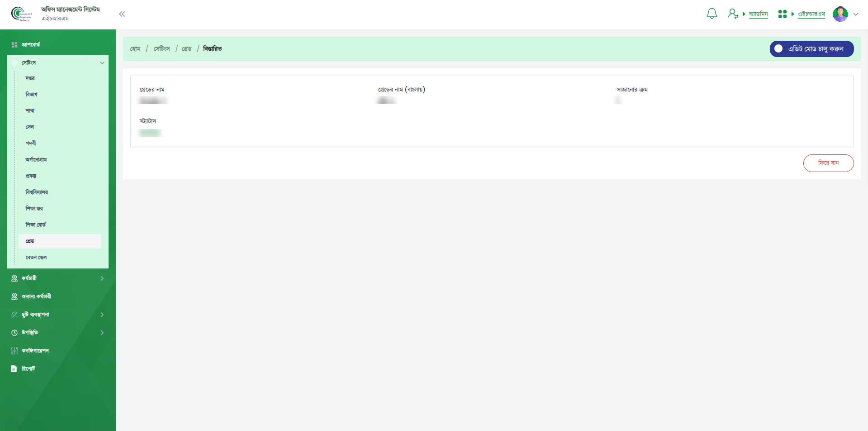
Task: Open the রিপোর্ট sidebar item
Action: click(x=28, y=369)
